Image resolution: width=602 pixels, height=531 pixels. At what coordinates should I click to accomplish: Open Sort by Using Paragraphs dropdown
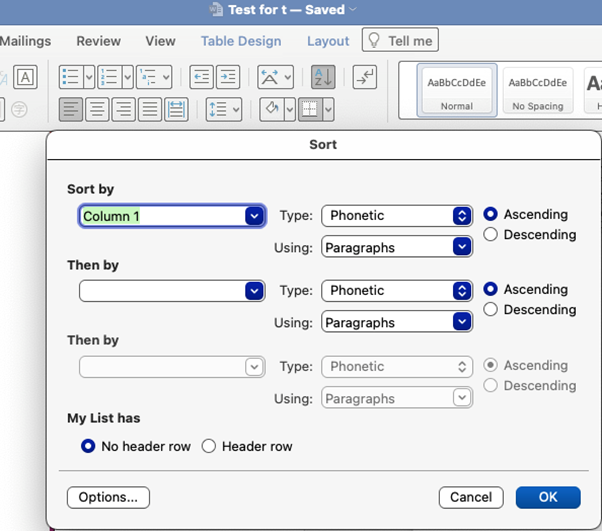(x=462, y=246)
